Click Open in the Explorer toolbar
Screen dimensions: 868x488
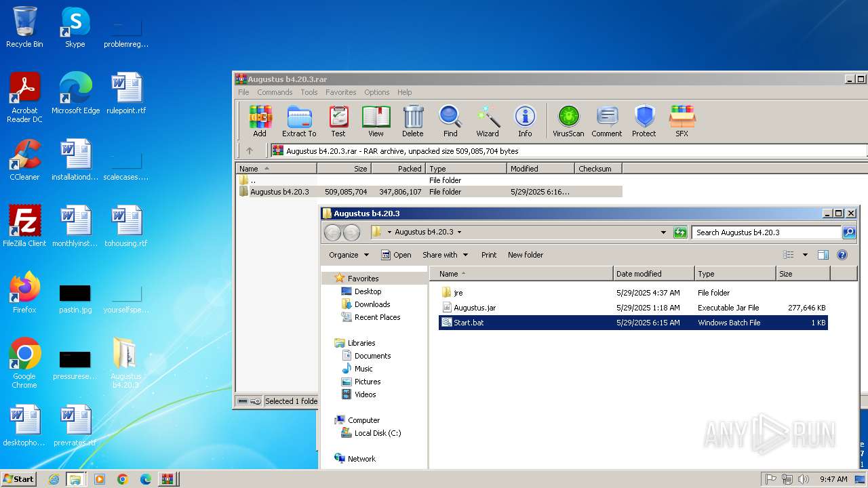(396, 255)
